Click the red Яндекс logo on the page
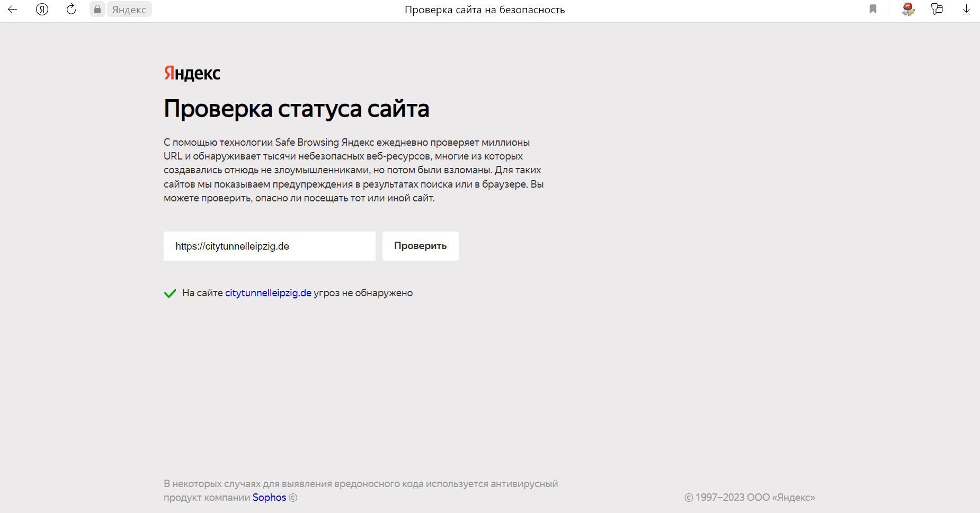This screenshot has width=980, height=513. click(192, 73)
